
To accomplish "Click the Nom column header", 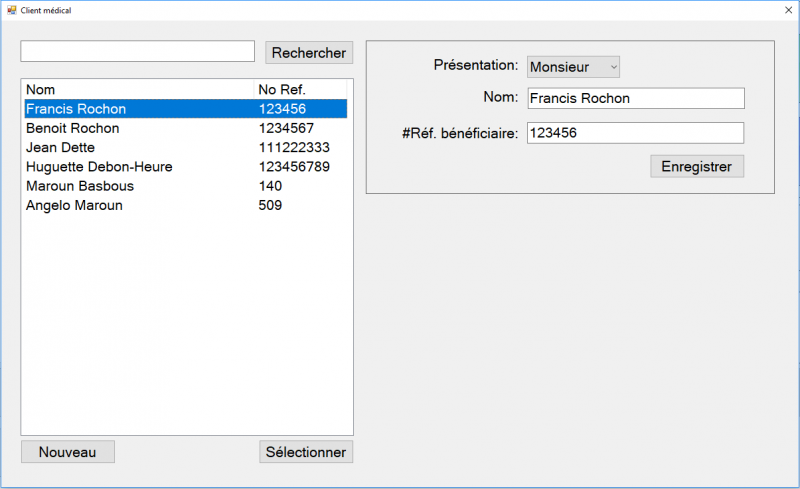I will click(x=40, y=89).
